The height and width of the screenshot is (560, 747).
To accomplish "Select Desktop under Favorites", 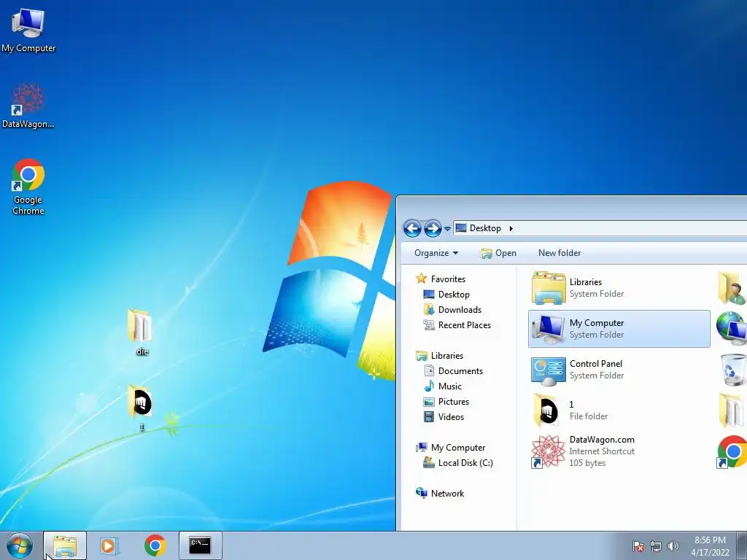I will 446,295.
